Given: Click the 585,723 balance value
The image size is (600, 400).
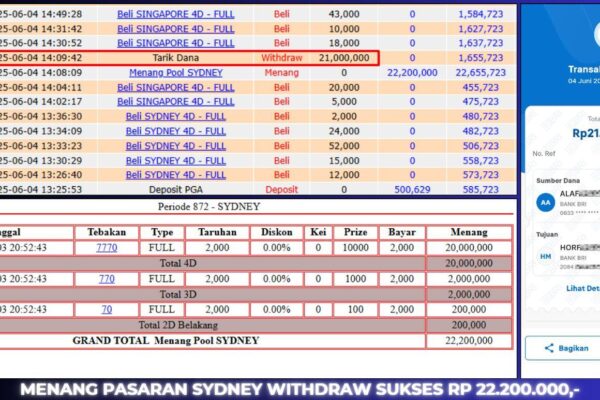Looking at the screenshot, I should 481,189.
